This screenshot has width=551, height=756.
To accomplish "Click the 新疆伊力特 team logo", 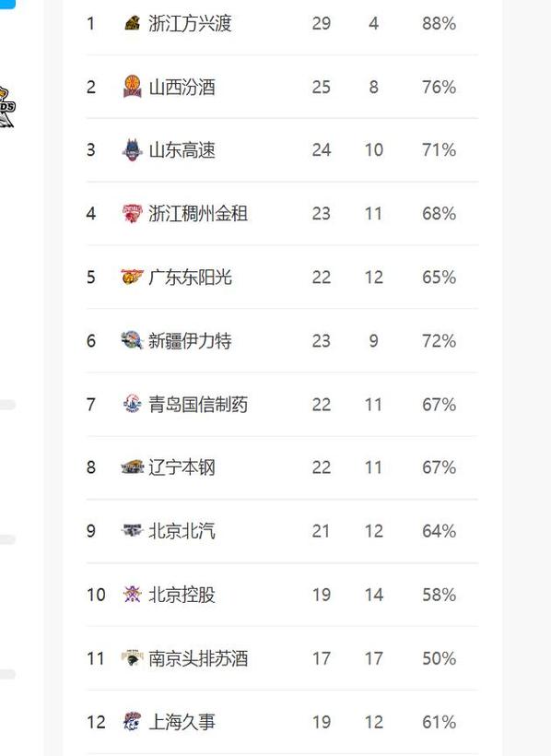I will 130,340.
